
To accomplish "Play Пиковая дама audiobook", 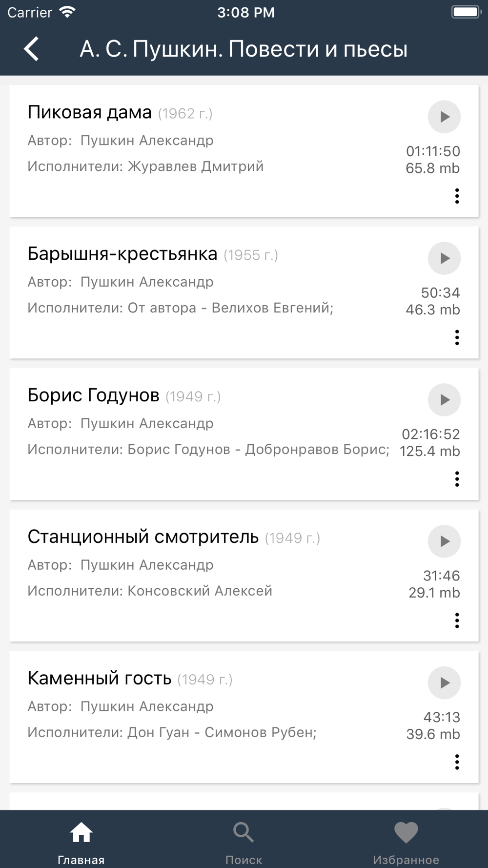I will 444,117.
